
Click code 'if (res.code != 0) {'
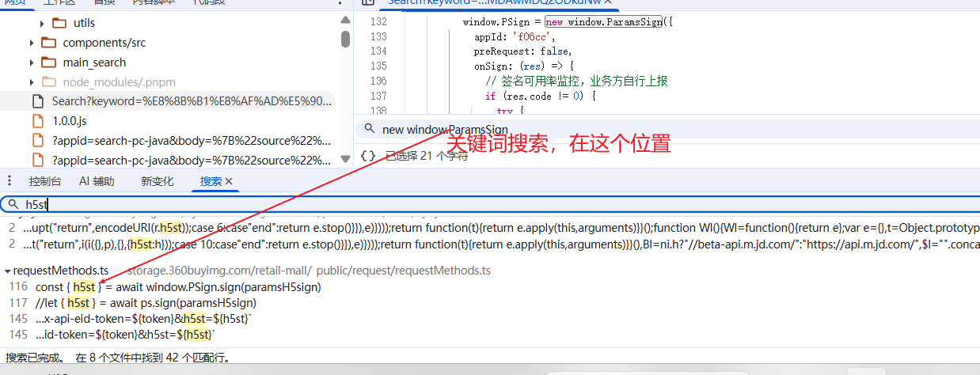click(541, 96)
